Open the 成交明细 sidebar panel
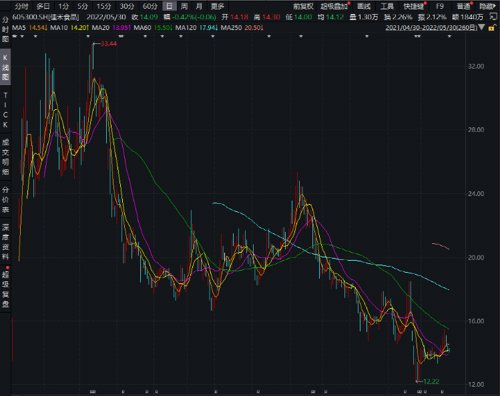Image resolution: width=500 pixels, height=396 pixels. 5,157
